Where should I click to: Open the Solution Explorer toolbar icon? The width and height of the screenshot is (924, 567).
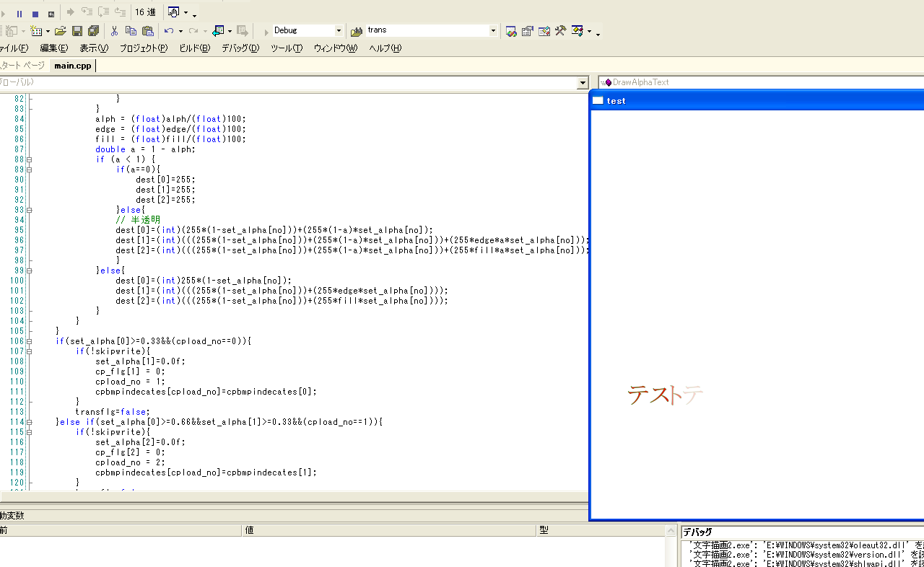point(511,31)
